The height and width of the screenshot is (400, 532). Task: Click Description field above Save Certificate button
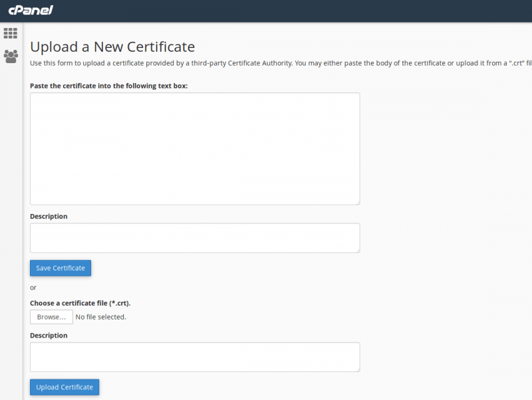[194, 237]
